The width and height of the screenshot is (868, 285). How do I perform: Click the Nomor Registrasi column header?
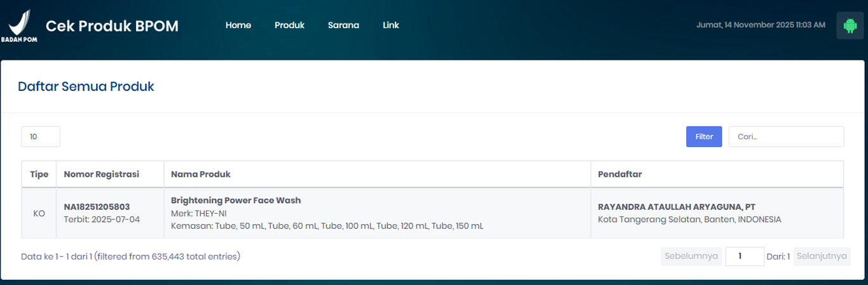[x=101, y=174]
